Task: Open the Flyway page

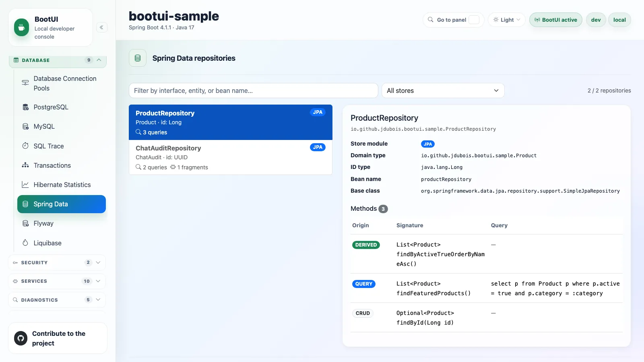Action: point(61,223)
